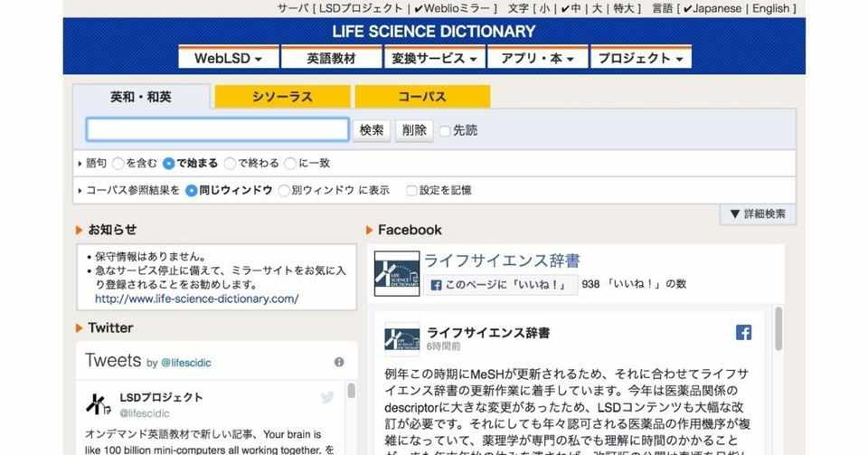Click the Twitter section heading
This screenshot has width=868, height=455.
pyautogui.click(x=110, y=327)
